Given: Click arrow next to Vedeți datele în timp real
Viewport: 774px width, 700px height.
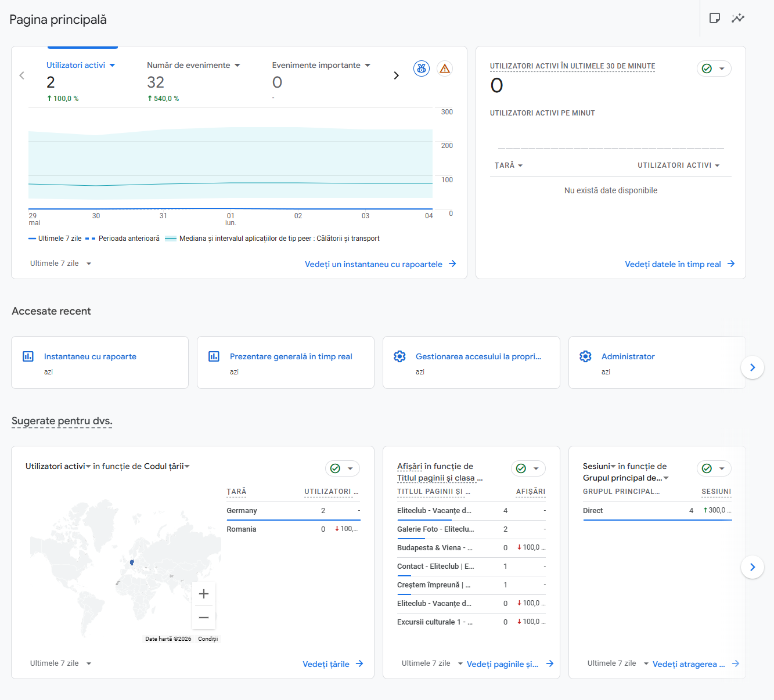Looking at the screenshot, I should (x=731, y=264).
